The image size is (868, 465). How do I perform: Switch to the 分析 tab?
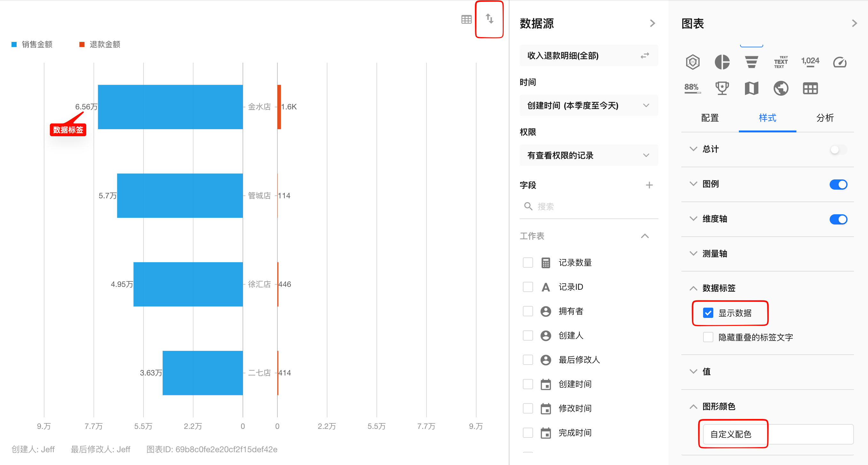pyautogui.click(x=825, y=118)
